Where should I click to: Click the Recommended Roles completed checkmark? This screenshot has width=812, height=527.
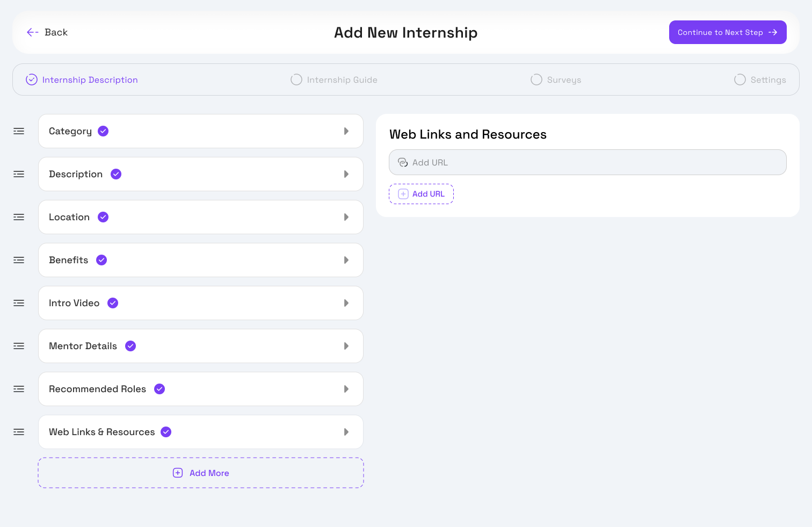[x=160, y=389]
